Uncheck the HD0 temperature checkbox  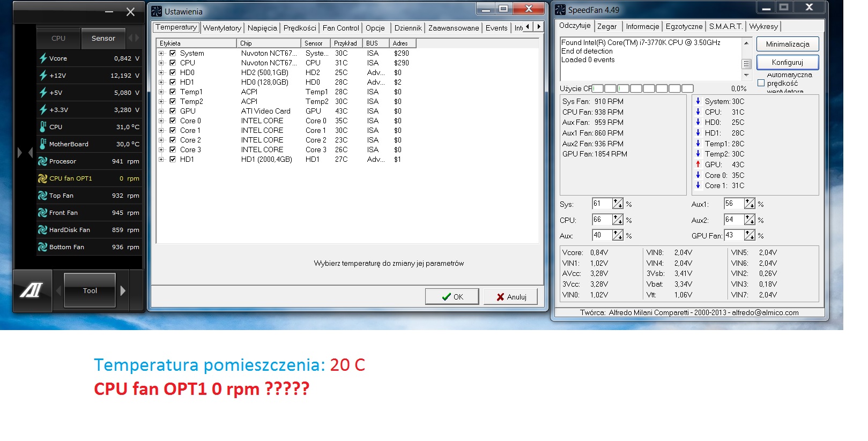click(173, 72)
